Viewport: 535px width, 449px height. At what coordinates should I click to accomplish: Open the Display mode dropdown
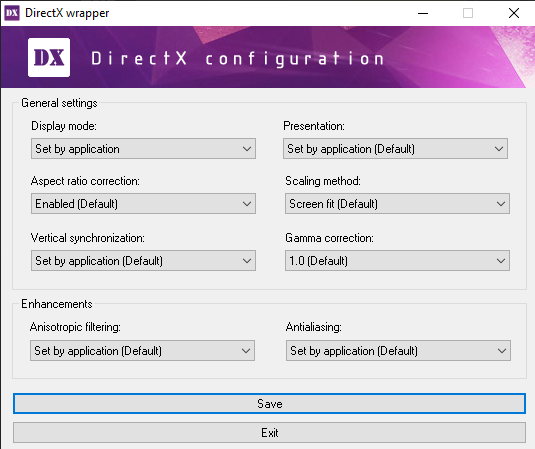tap(143, 148)
